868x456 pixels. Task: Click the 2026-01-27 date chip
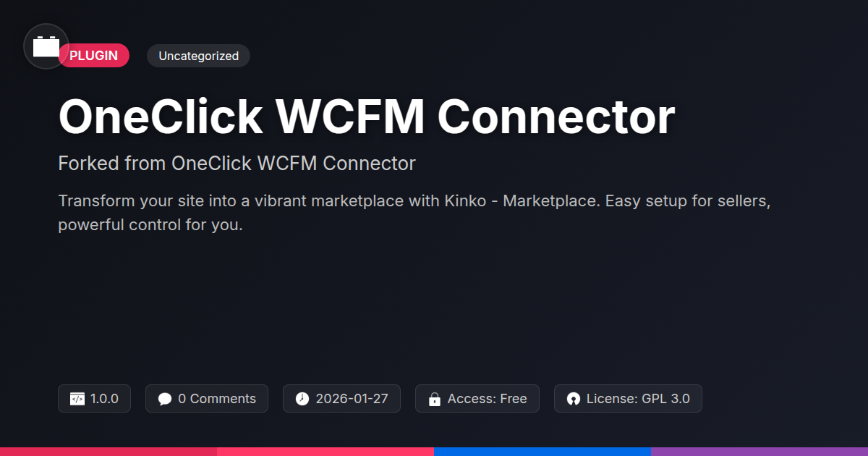click(x=341, y=399)
